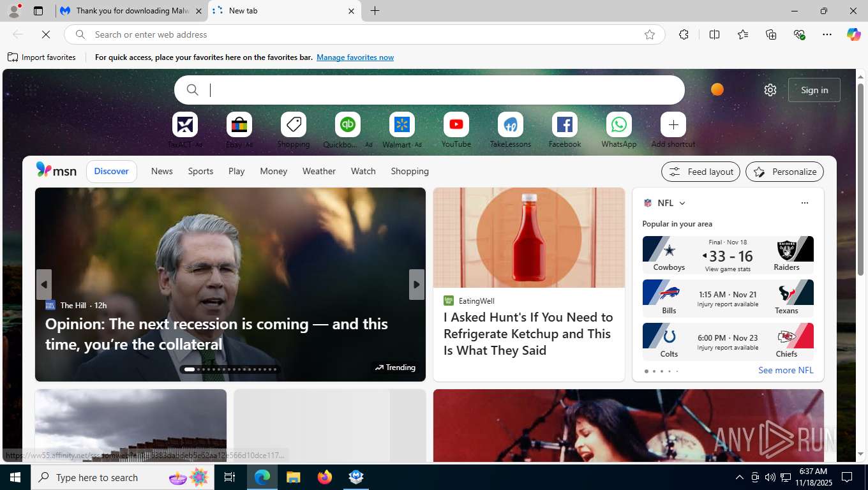Screen dimensions: 868x490
Task: Open Feed layout options
Action: [701, 172]
